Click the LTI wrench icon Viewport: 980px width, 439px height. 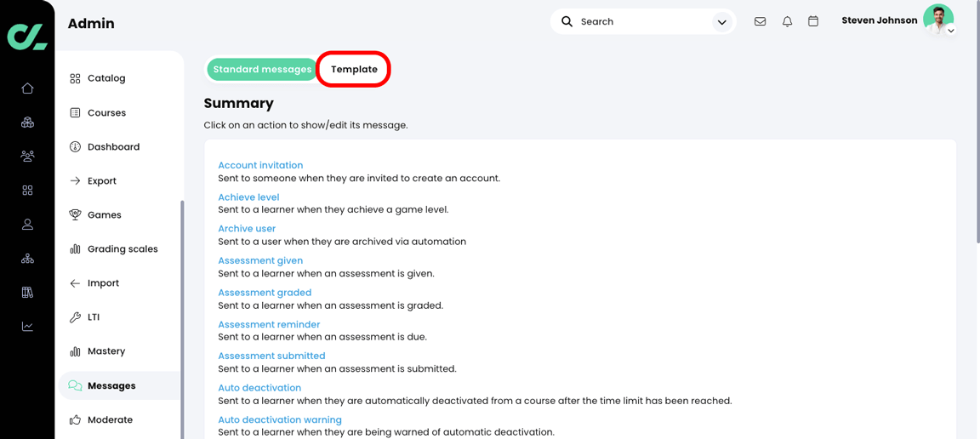pyautogui.click(x=75, y=317)
